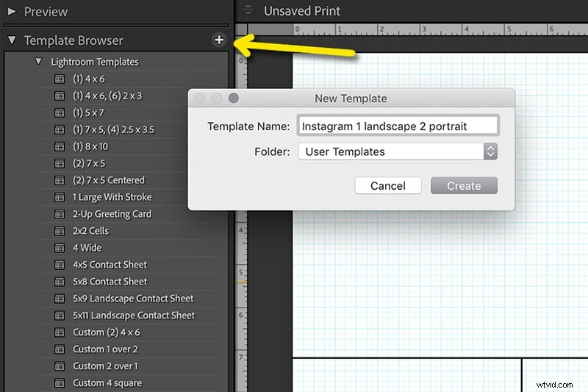Screen dimensions: 588x392
Task: Click the icon beside (1) 5 x 7
Action: point(60,113)
